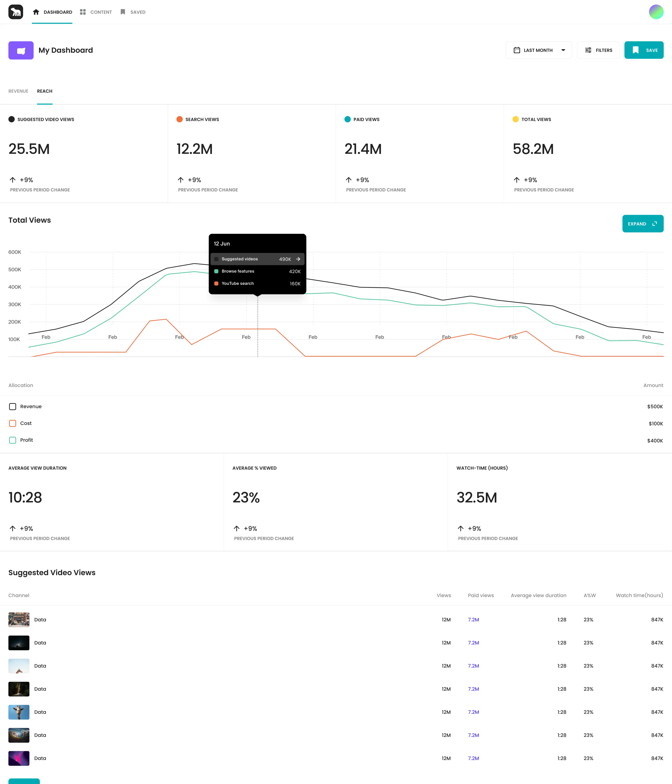The height and width of the screenshot is (784, 672).
Task: Click the giraffe channel thumbnail
Action: [x=19, y=712]
